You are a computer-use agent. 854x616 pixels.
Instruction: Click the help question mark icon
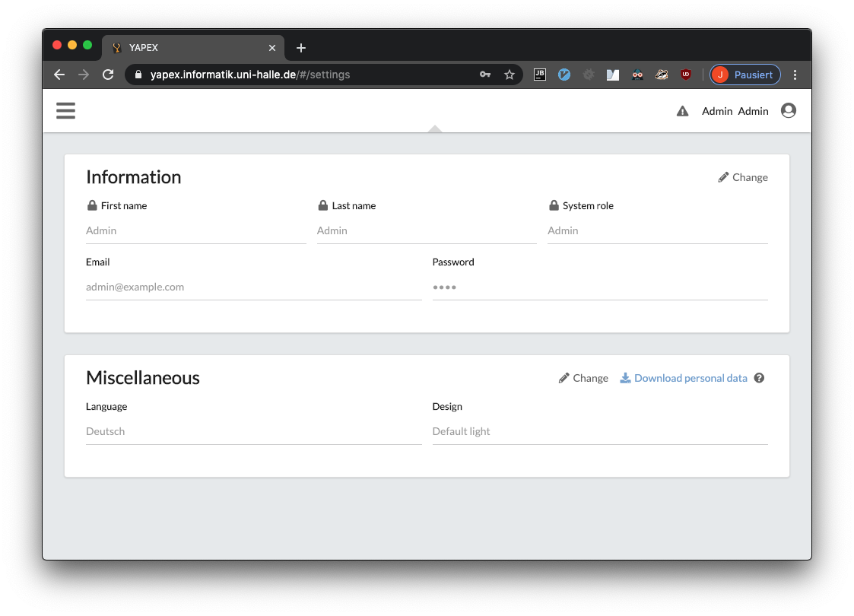tap(759, 378)
